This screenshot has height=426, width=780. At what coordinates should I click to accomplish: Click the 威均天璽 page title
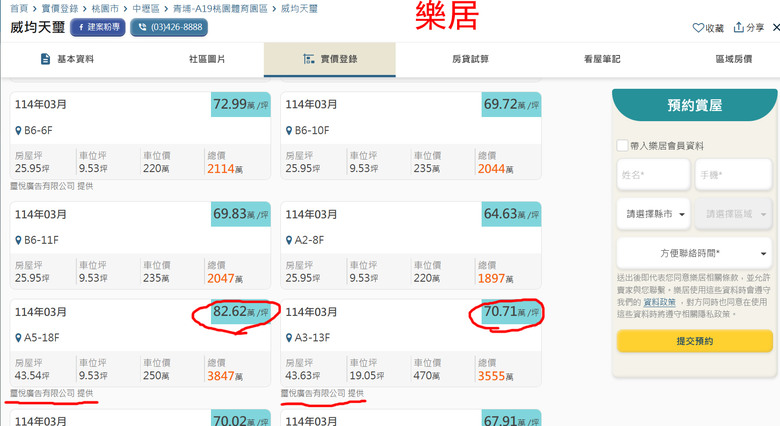click(38, 27)
